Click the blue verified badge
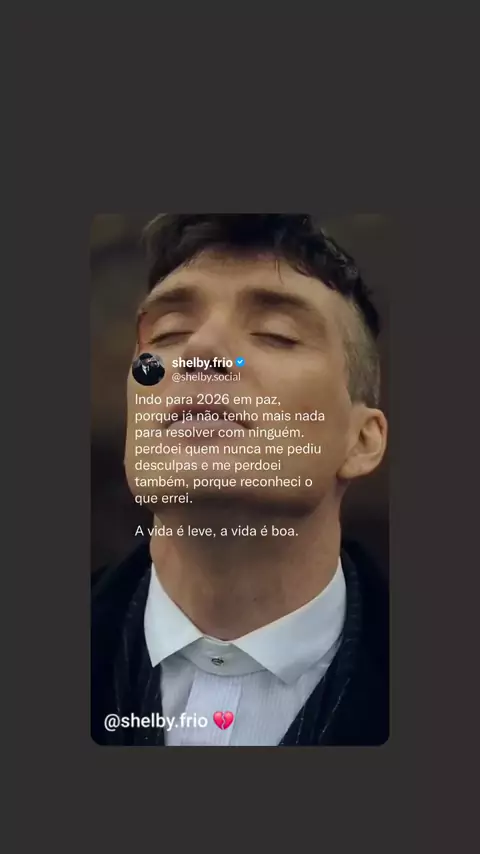 (x=240, y=362)
